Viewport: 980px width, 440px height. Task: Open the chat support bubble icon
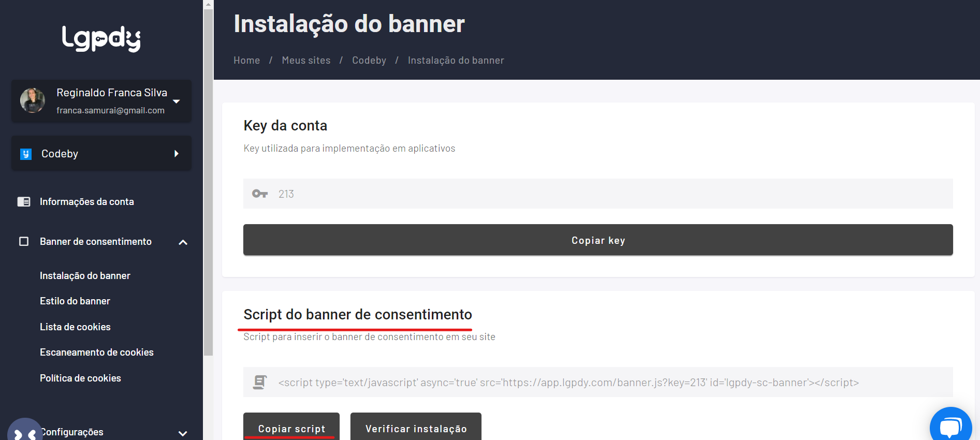coord(951,427)
